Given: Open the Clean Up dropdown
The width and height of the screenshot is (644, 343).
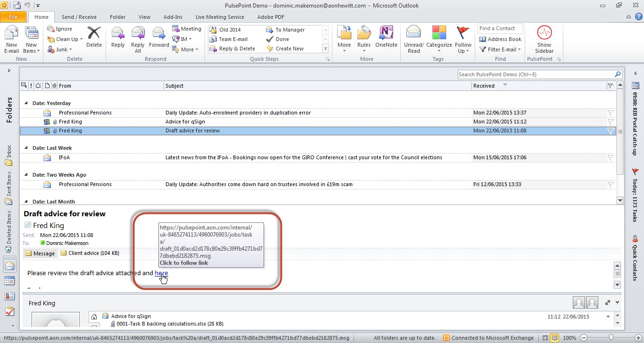Looking at the screenshot, I should pyautogui.click(x=65, y=39).
